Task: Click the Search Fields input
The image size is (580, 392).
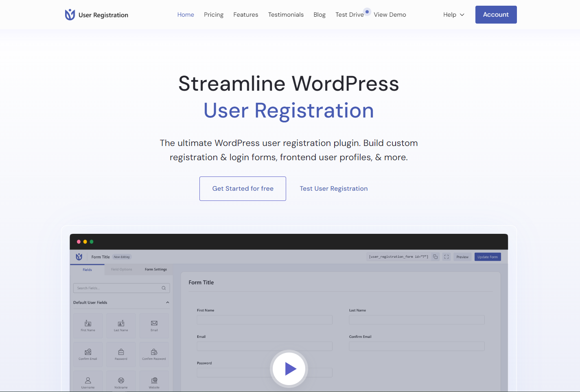Action: point(121,288)
